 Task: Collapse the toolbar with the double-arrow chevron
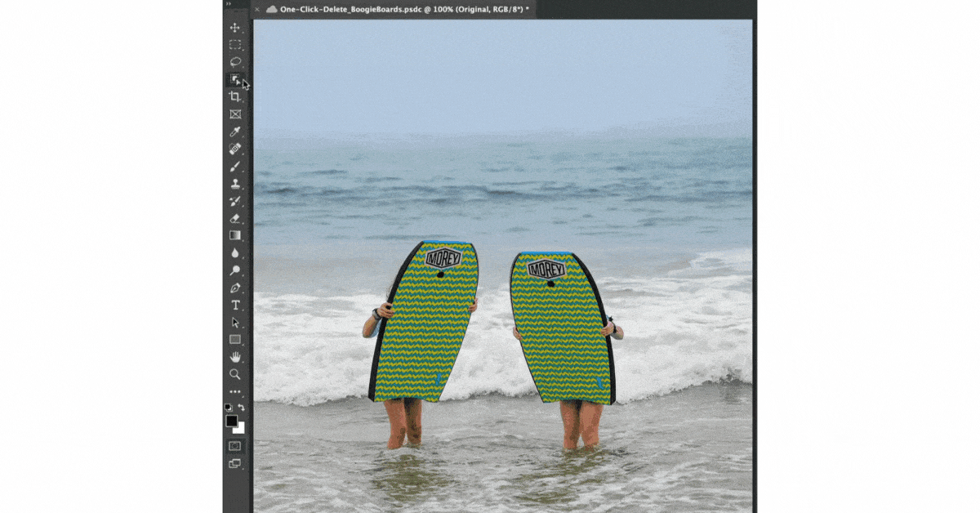coord(229,5)
